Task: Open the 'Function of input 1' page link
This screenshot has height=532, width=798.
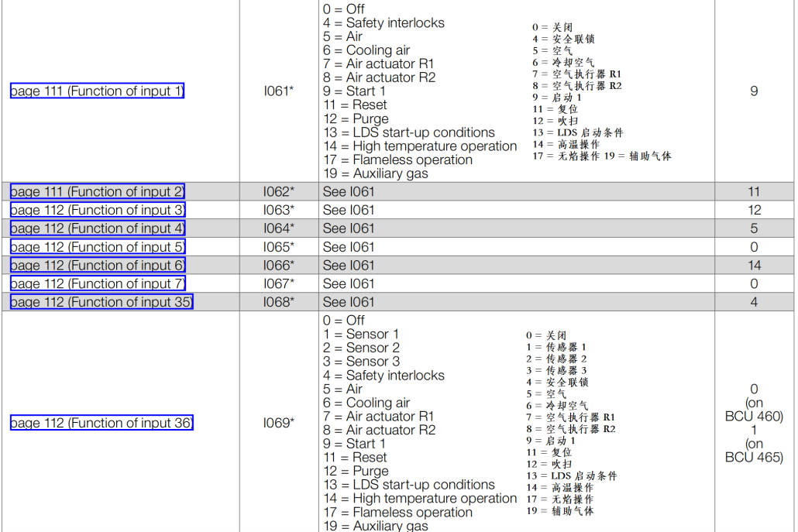Action: click(x=97, y=91)
